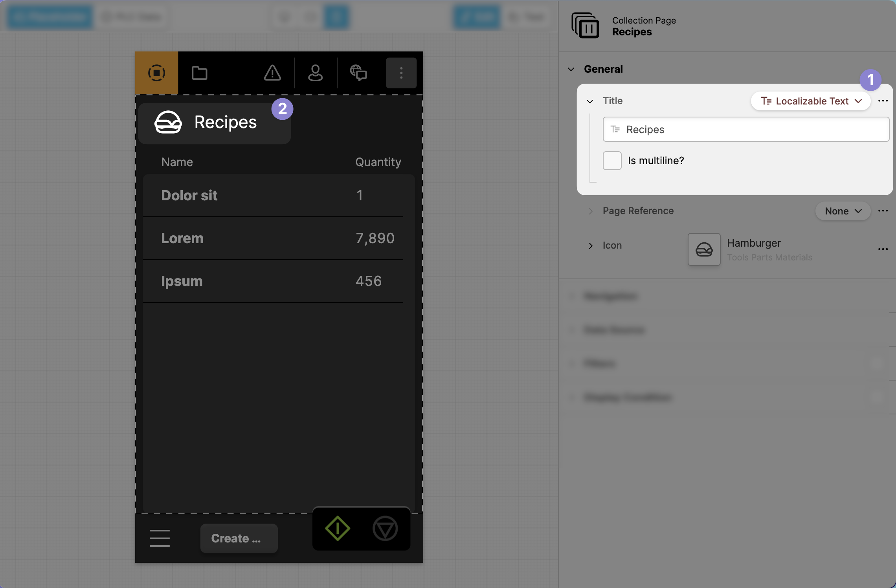This screenshot has width=896, height=588.
Task: Click the circled triangle stop icon
Action: (x=385, y=528)
